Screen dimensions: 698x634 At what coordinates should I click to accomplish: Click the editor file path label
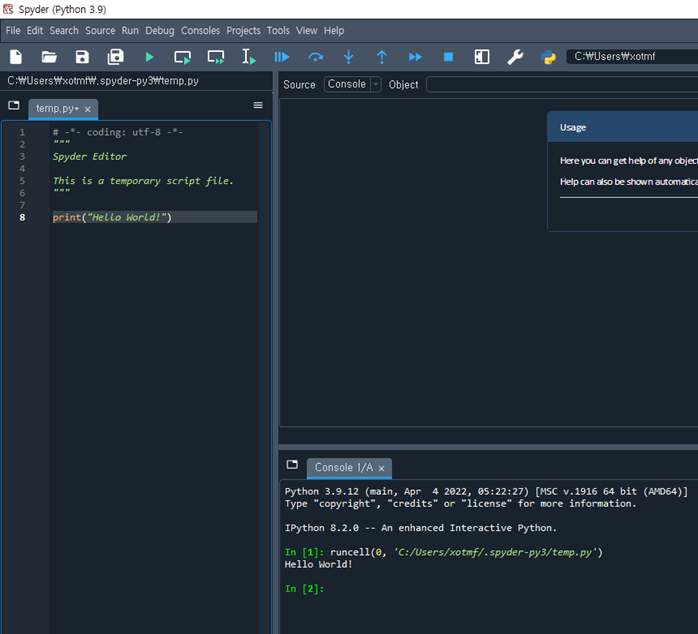coord(103,81)
